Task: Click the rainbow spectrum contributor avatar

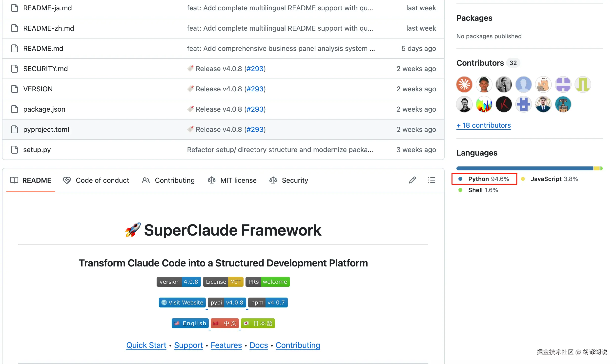Action: 484,104
